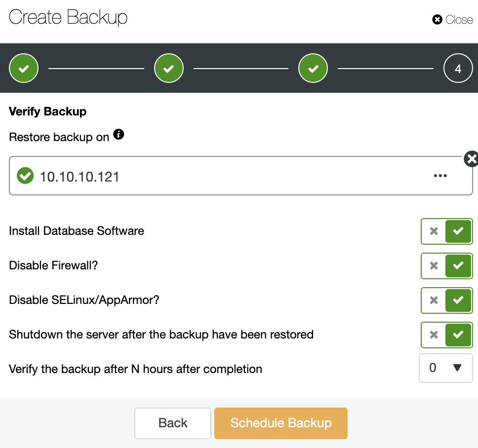478x448 pixels.
Task: Turn off Install Database Software using the X
Action: point(434,231)
